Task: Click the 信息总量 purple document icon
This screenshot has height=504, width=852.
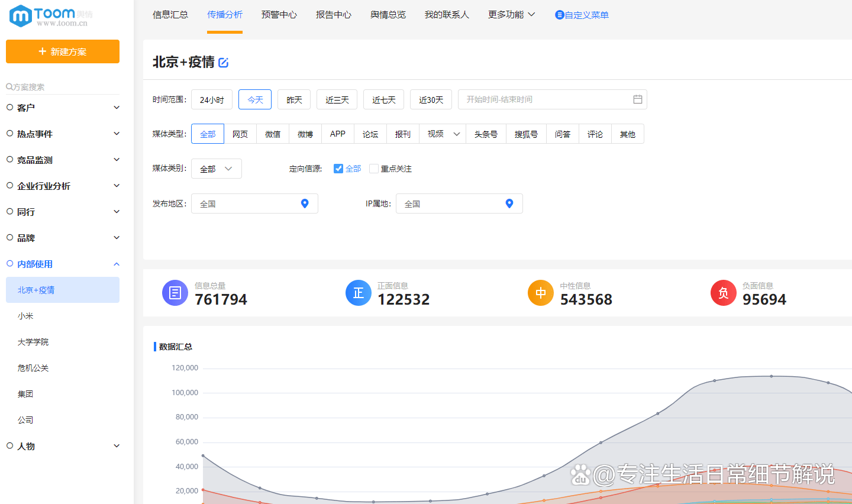Action: point(175,293)
